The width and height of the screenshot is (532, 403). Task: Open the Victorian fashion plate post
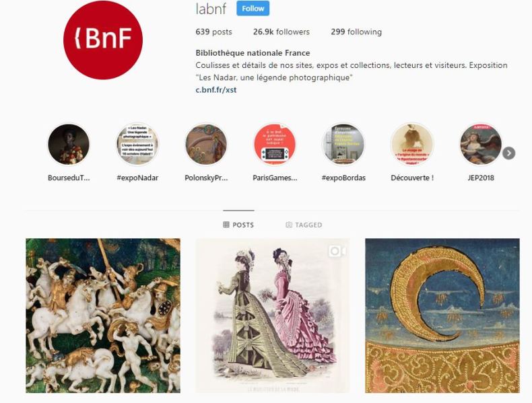tap(273, 316)
